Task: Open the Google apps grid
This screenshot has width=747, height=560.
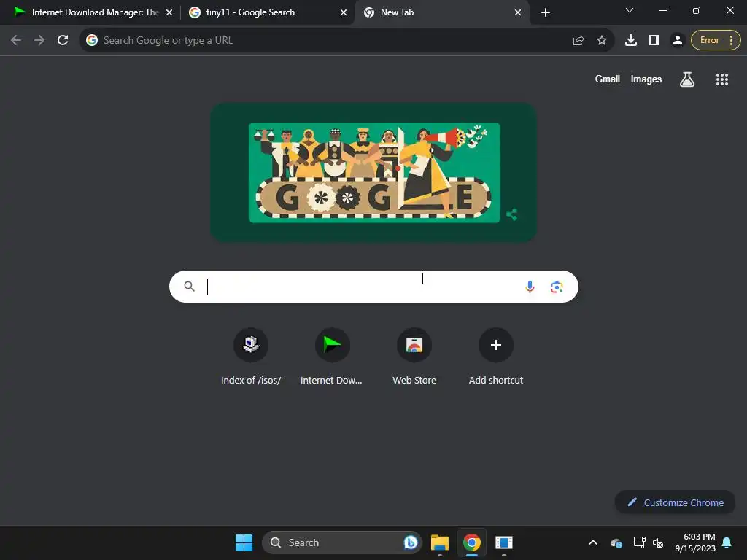Action: click(721, 79)
